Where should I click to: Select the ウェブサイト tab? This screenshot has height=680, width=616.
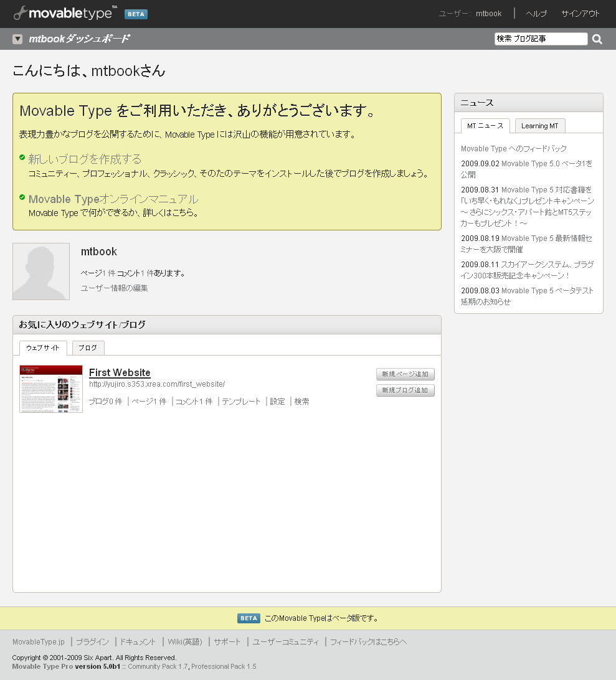[43, 348]
